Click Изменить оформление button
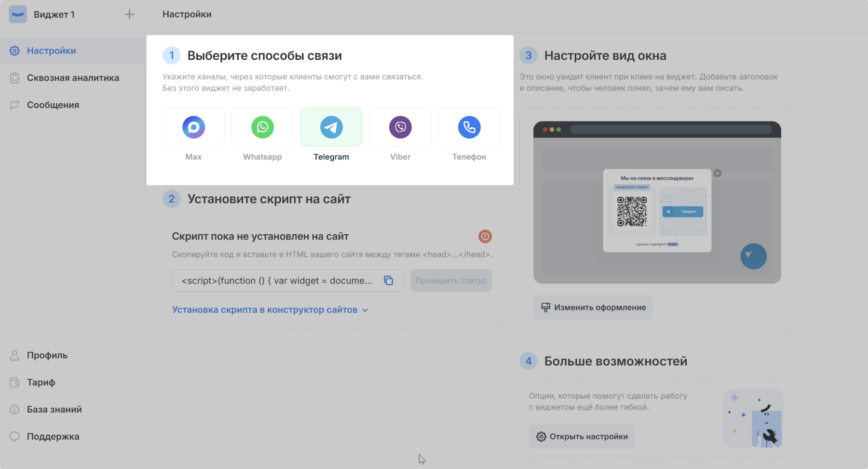868x469 pixels. coord(592,308)
